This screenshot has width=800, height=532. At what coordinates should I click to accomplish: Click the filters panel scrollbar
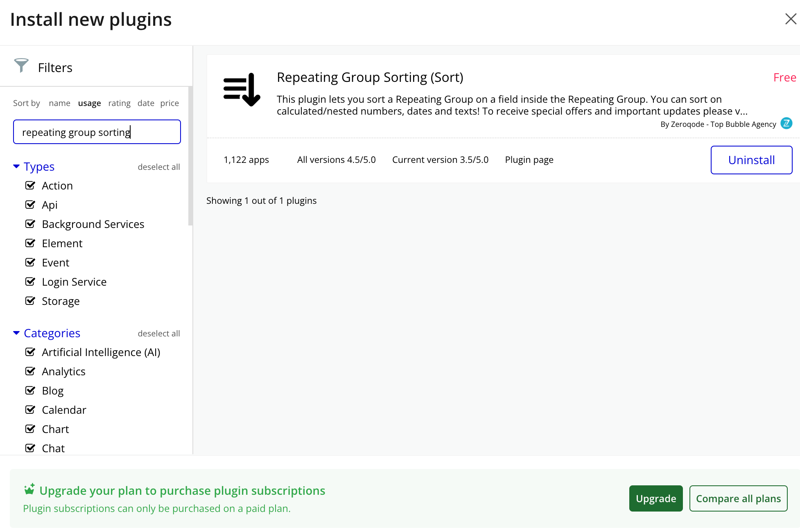pos(190,156)
